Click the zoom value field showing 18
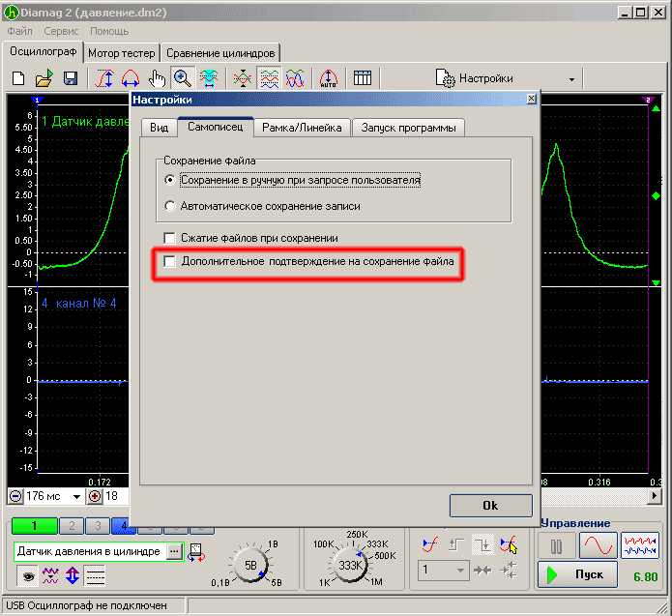 pyautogui.click(x=116, y=496)
